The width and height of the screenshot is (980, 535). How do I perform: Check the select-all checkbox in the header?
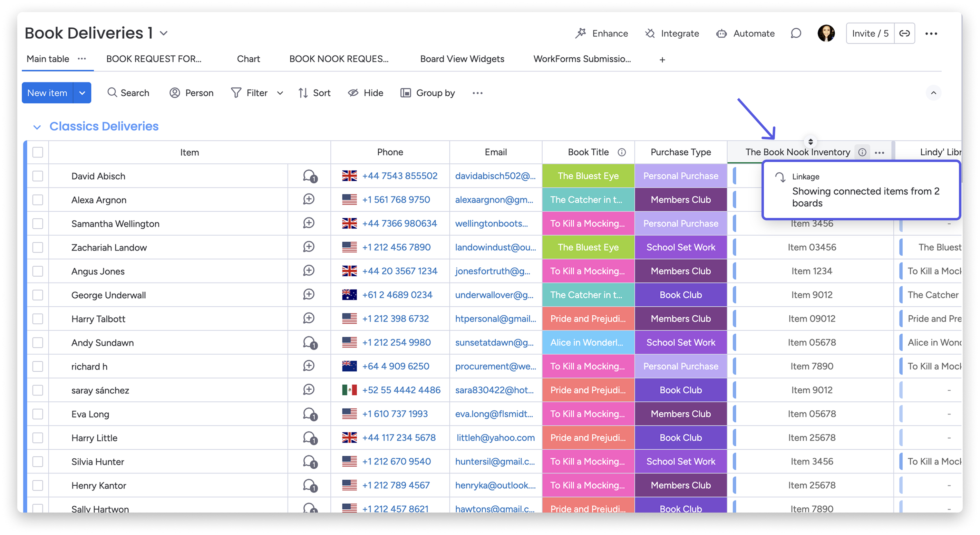point(38,152)
